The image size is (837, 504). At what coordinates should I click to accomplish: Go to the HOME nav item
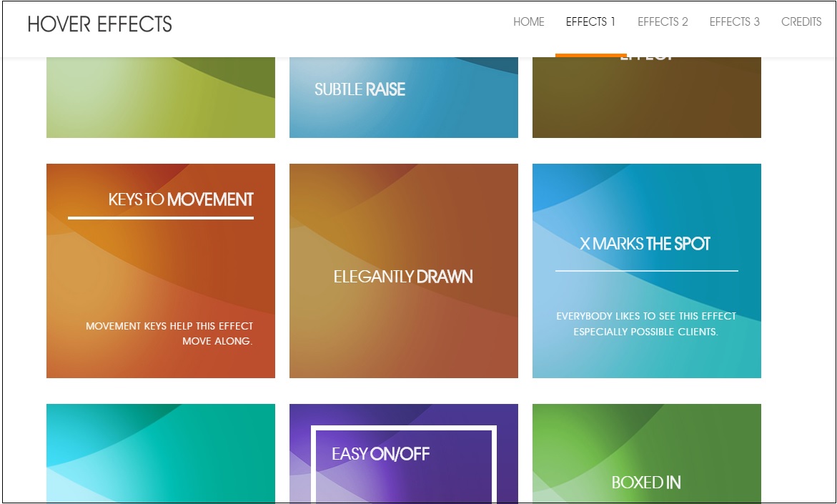[x=528, y=22]
